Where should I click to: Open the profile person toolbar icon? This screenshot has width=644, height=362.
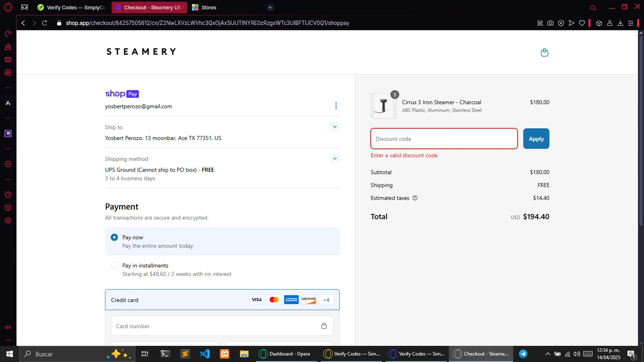click(610, 23)
